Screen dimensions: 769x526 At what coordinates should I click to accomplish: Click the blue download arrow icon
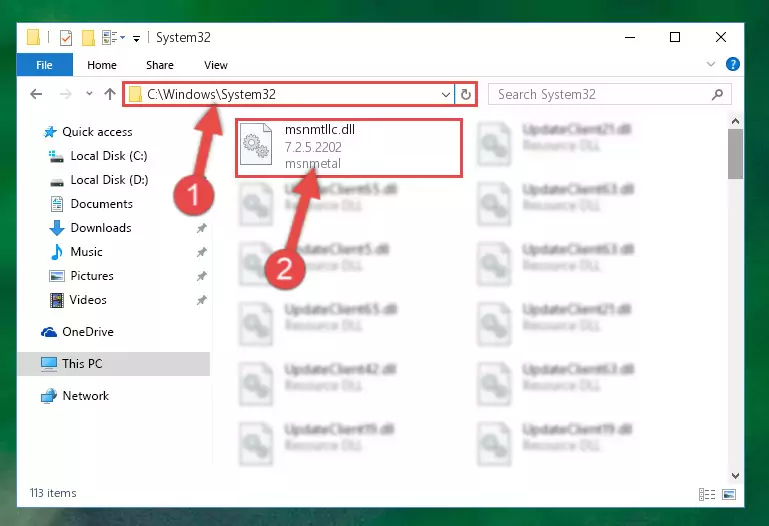57,228
